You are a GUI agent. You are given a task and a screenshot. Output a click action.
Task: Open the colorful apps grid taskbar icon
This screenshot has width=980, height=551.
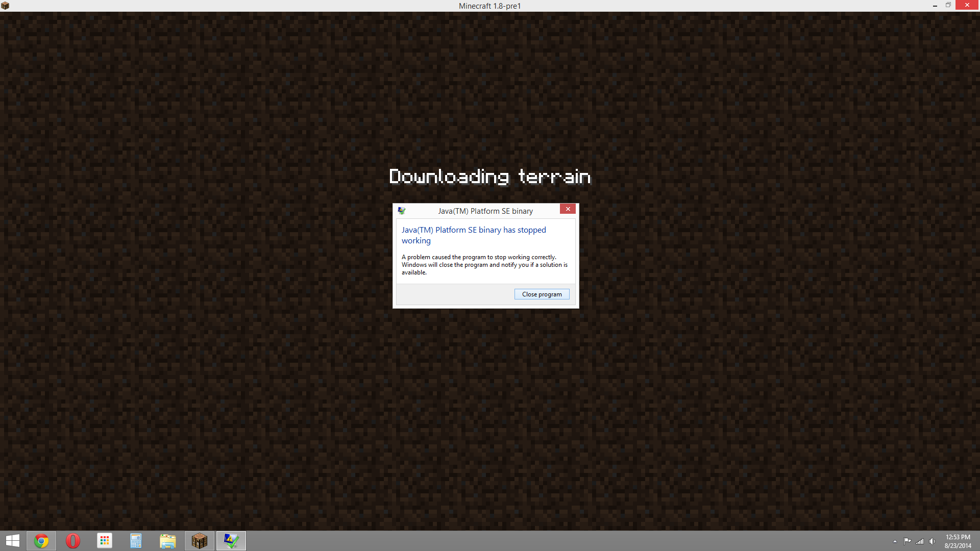tap(105, 541)
